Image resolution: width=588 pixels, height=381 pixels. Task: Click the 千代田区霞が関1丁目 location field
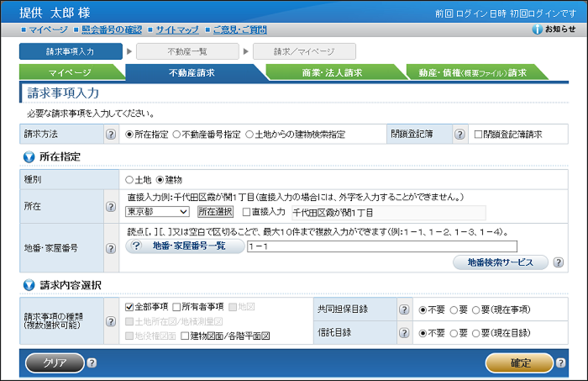point(388,213)
